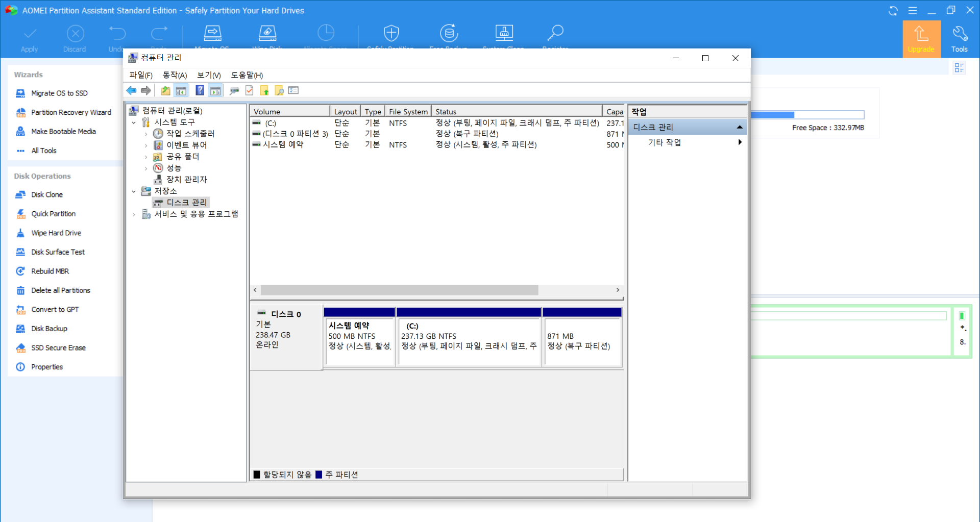Select the (C:) volume row

click(x=437, y=123)
